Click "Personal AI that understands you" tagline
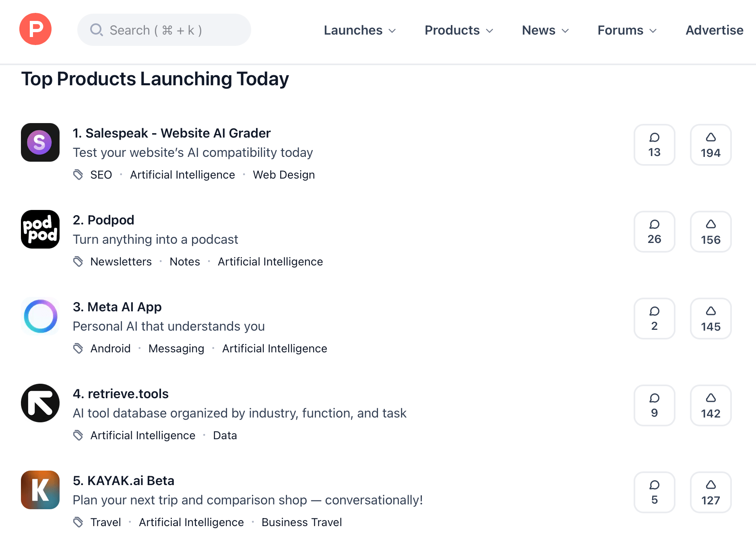Image resolution: width=756 pixels, height=543 pixels. pos(169,327)
